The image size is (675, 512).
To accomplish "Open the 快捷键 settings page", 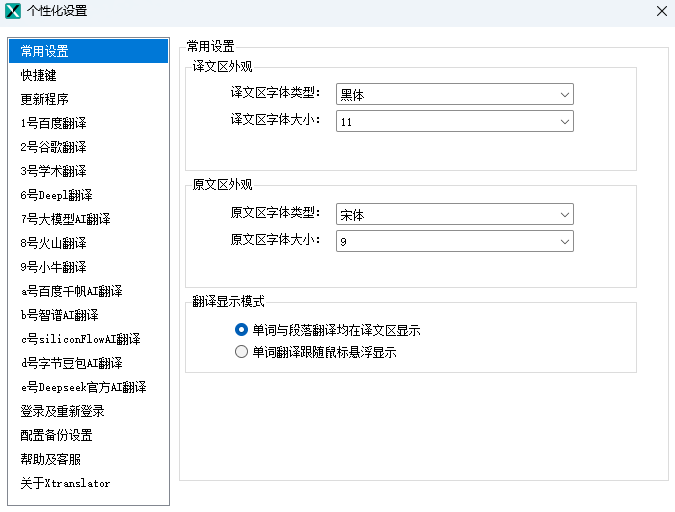I will 39,75.
